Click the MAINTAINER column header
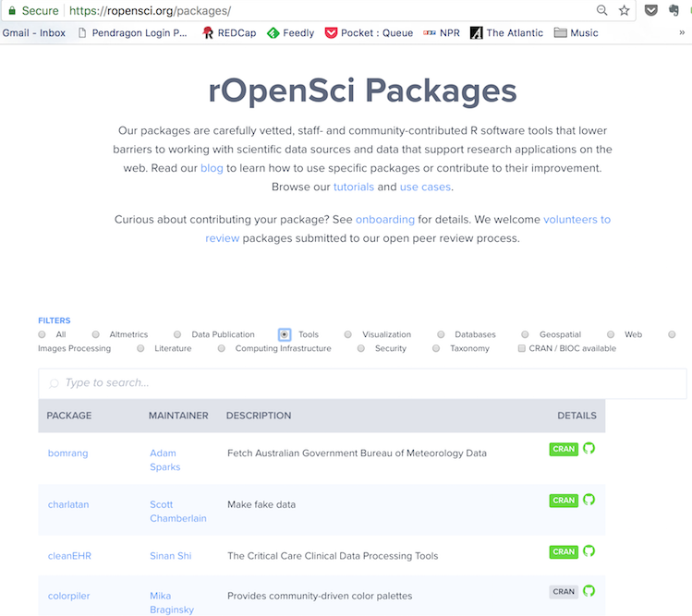692x616 pixels. (x=178, y=416)
